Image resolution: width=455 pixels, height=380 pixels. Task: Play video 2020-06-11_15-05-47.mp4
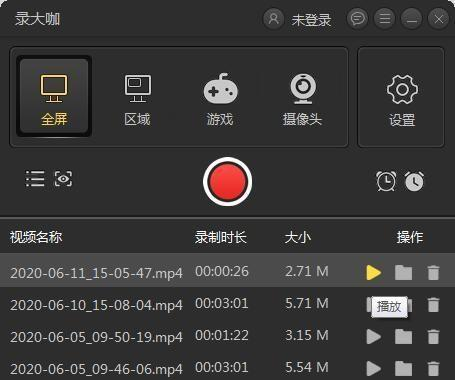click(373, 272)
